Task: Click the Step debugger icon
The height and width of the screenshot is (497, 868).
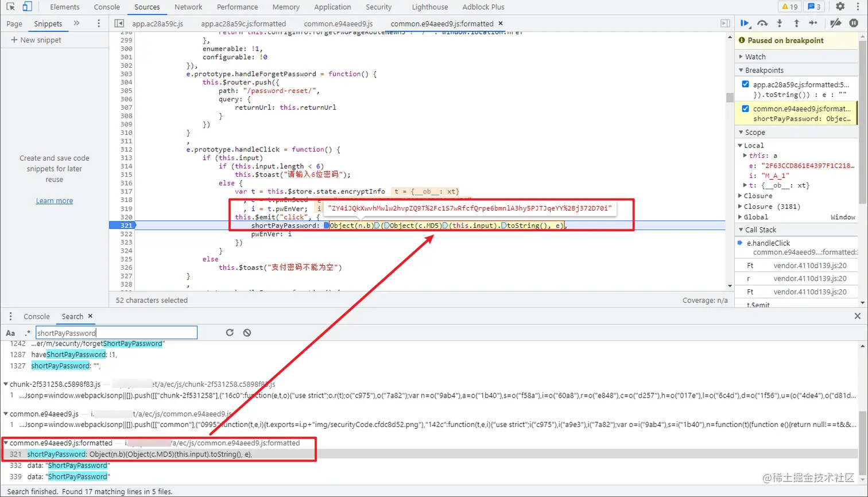Action: point(813,23)
